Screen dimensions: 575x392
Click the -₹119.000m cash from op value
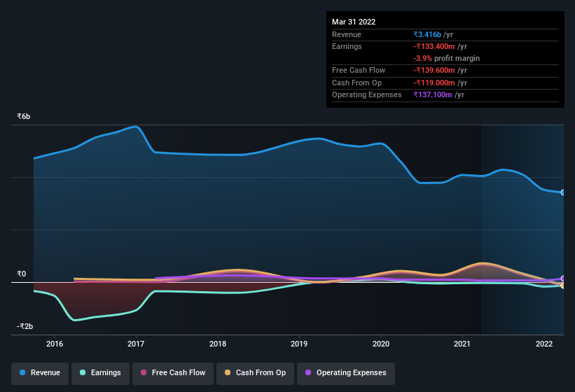click(x=434, y=83)
